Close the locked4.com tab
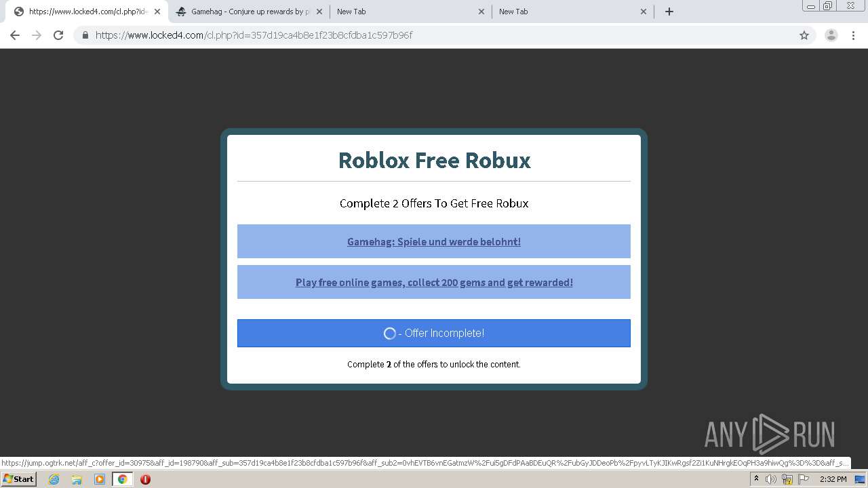The width and height of the screenshot is (868, 488). (157, 12)
